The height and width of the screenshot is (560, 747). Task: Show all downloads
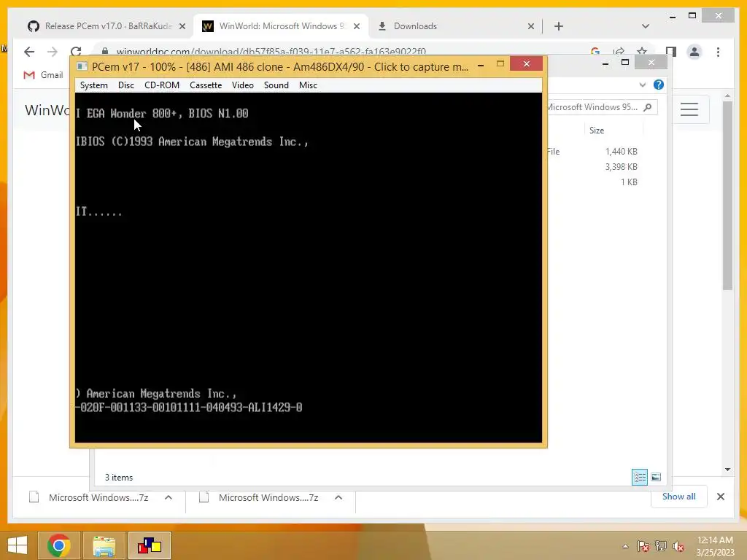678,497
